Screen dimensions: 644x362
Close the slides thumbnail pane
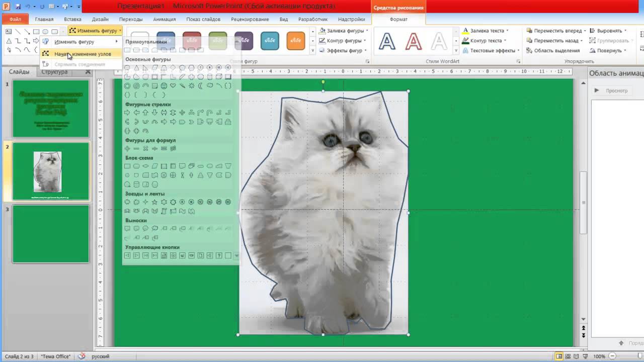88,72
